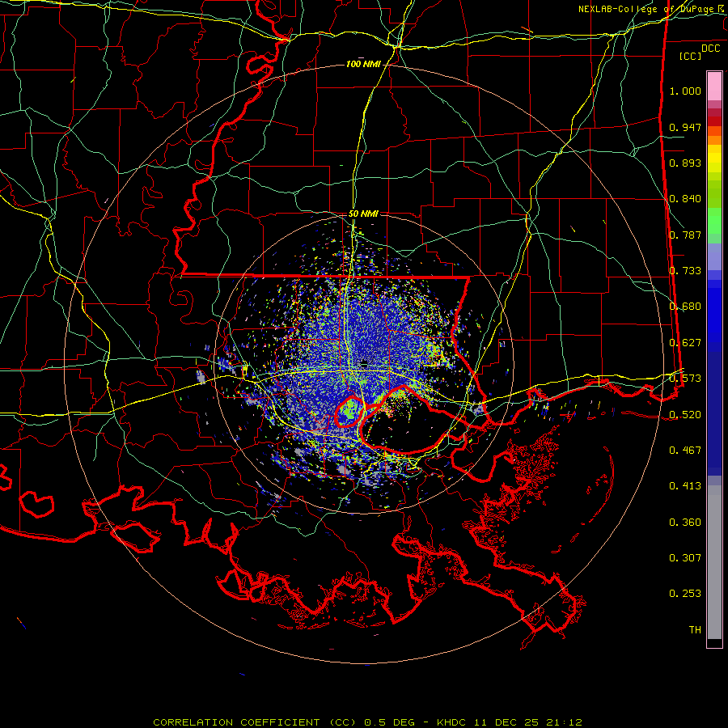This screenshot has height=728, width=728.
Task: Click the gray segment of the color bar
Action: [x=714, y=562]
